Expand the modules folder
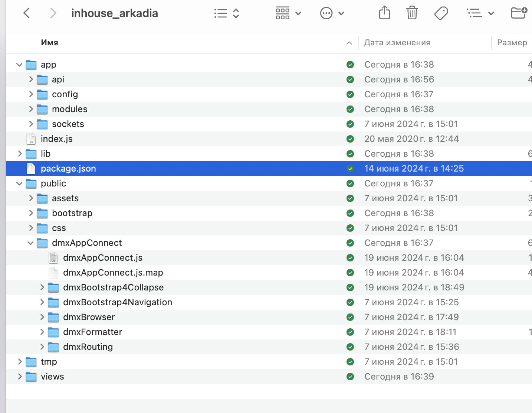The height and width of the screenshot is (413, 532). pos(31,109)
